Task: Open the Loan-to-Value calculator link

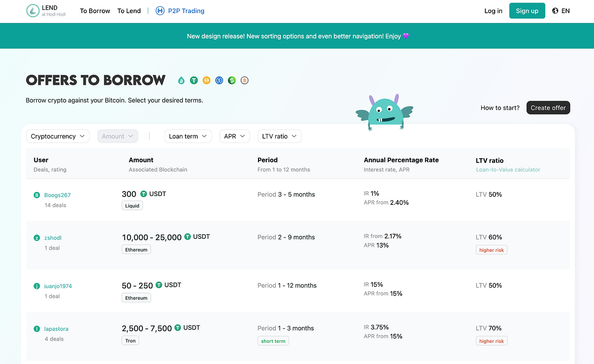Action: point(508,170)
